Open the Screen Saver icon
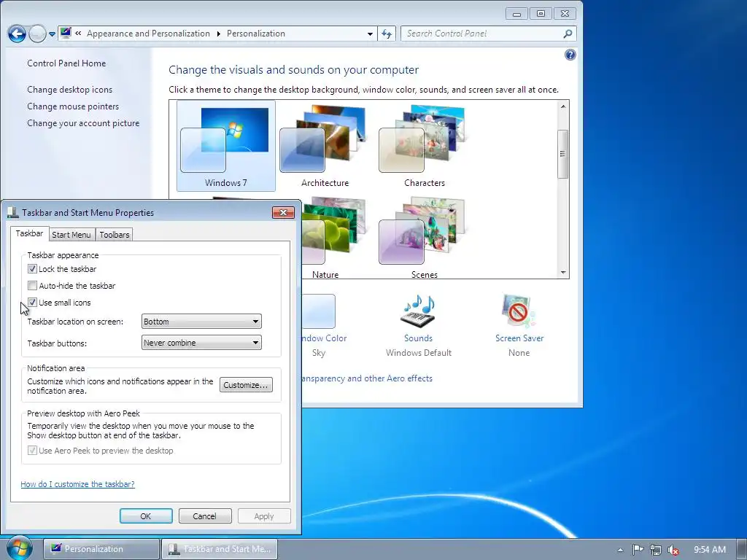The height and width of the screenshot is (560, 747). [519, 311]
